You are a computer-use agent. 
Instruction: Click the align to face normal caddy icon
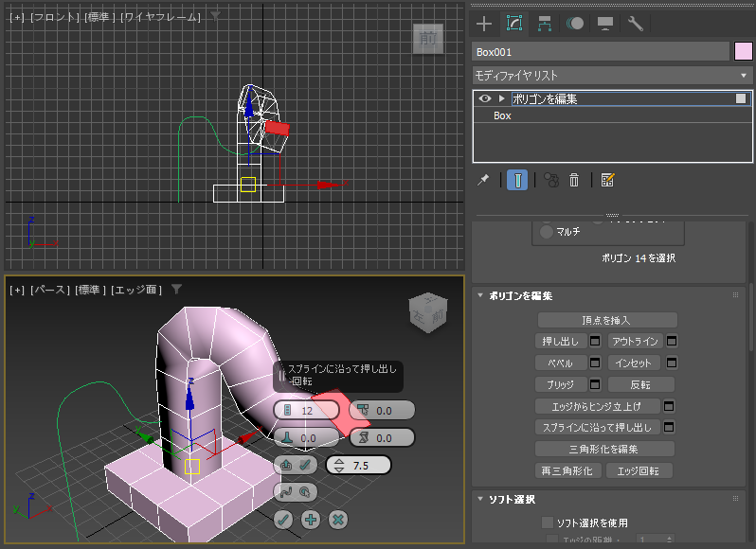pos(286,465)
